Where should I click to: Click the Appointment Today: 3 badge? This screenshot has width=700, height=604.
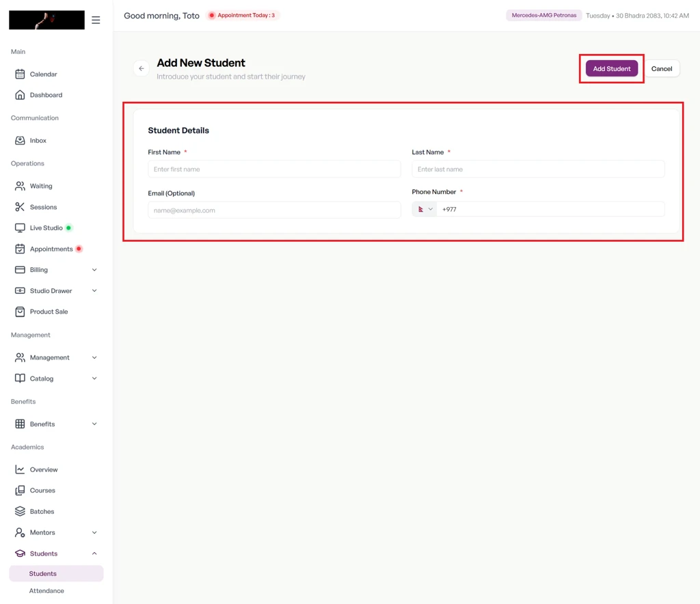(243, 15)
